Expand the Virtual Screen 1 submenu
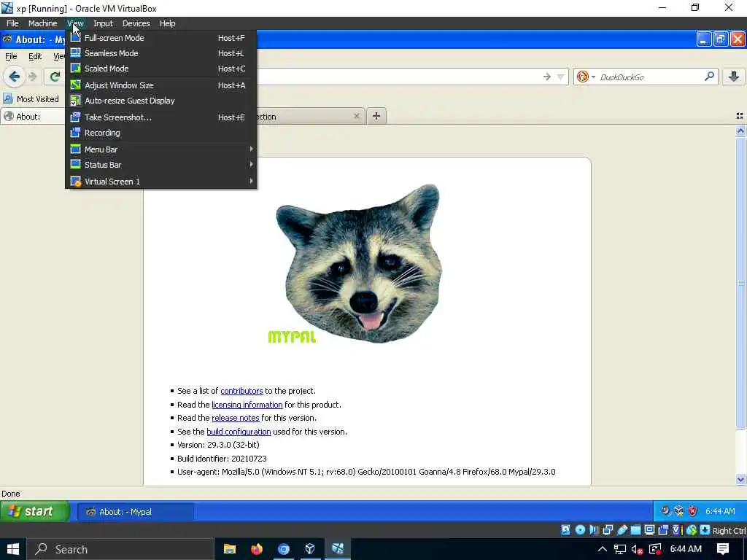Viewport: 747px width, 560px height. [160, 182]
